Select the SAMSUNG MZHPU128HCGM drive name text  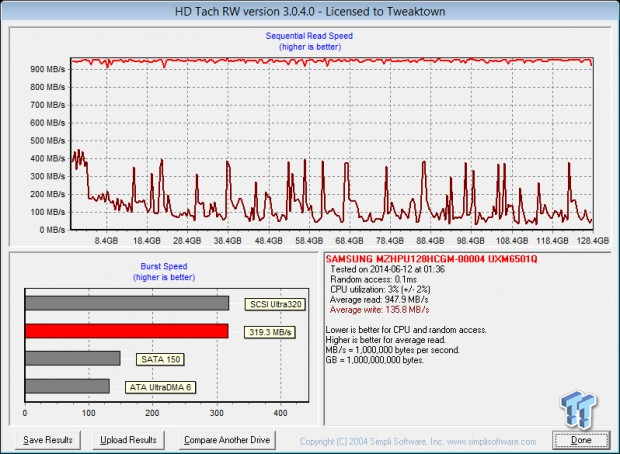point(431,259)
